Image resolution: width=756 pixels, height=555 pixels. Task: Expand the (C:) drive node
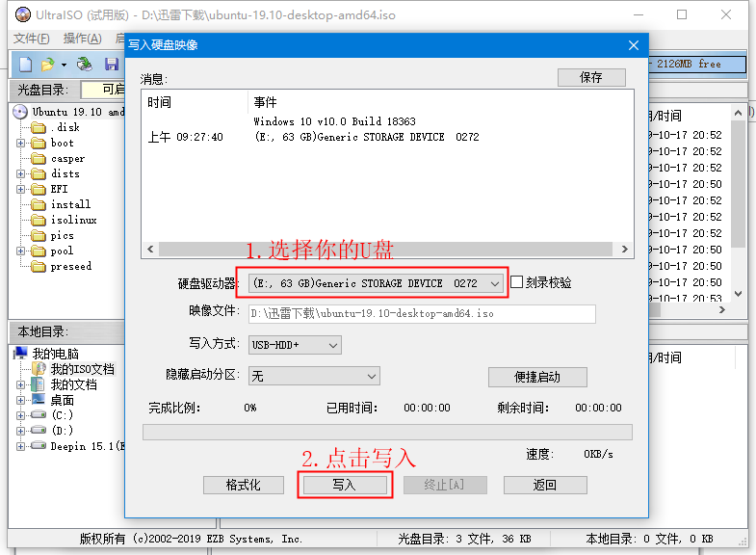(x=20, y=415)
